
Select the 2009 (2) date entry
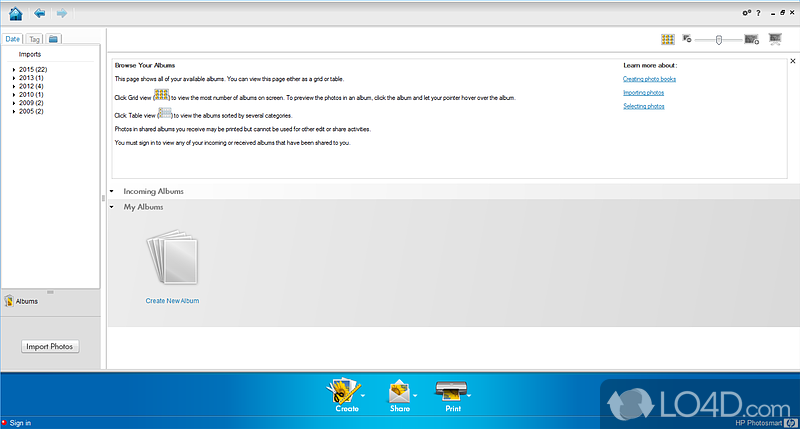[31, 103]
